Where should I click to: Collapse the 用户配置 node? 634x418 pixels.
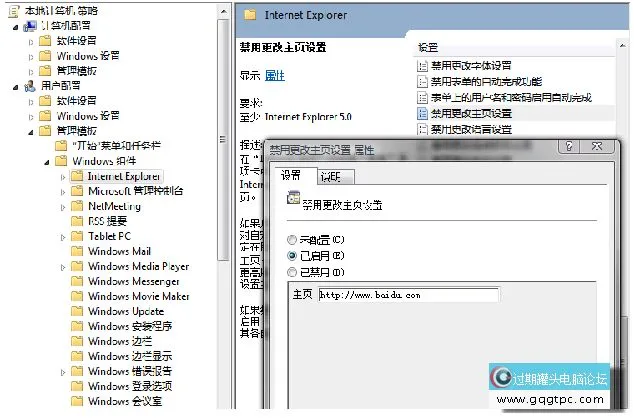point(15,87)
